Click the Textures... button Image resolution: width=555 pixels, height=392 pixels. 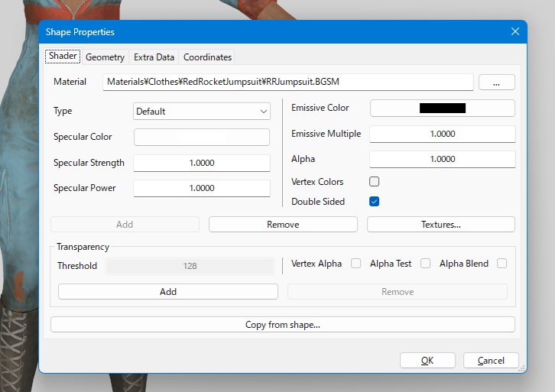click(x=440, y=225)
